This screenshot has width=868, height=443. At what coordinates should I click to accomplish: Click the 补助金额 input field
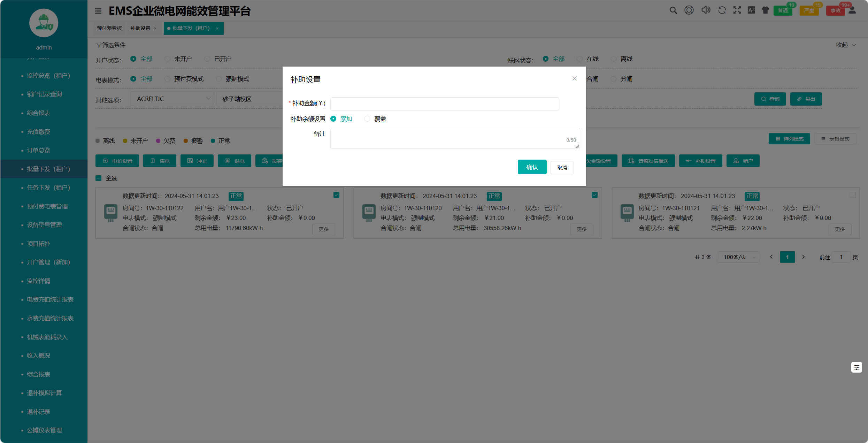[x=444, y=104]
